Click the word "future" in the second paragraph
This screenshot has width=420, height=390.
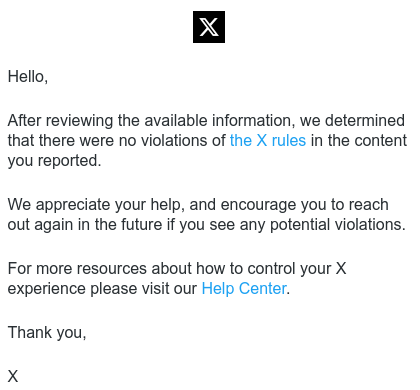pyautogui.click(x=141, y=225)
